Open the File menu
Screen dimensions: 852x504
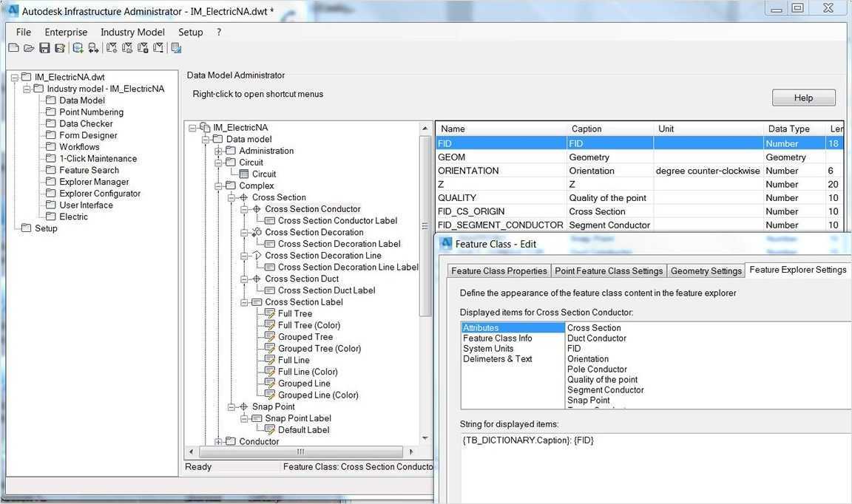[24, 32]
